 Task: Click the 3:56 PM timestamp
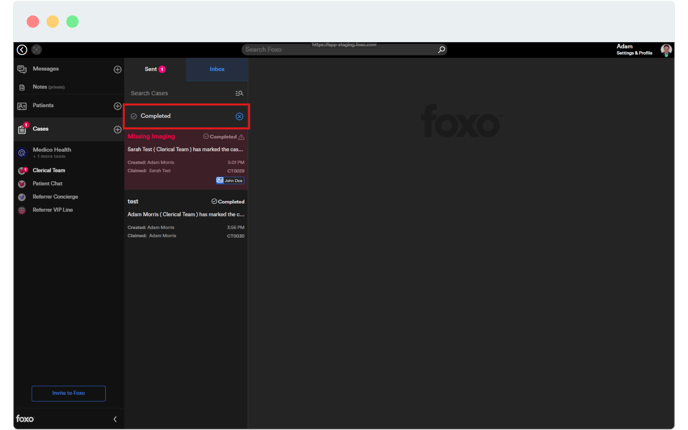pyautogui.click(x=236, y=227)
